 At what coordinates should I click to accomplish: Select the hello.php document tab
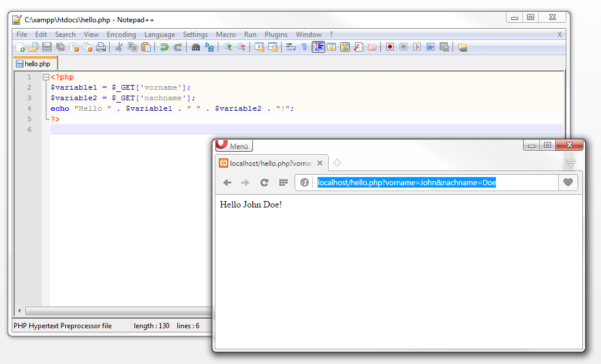(35, 63)
